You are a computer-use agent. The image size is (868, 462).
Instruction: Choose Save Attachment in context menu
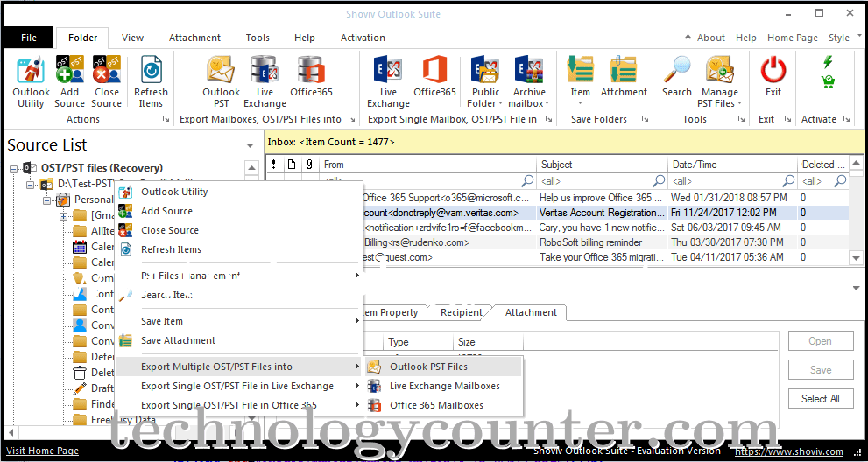coord(238,341)
